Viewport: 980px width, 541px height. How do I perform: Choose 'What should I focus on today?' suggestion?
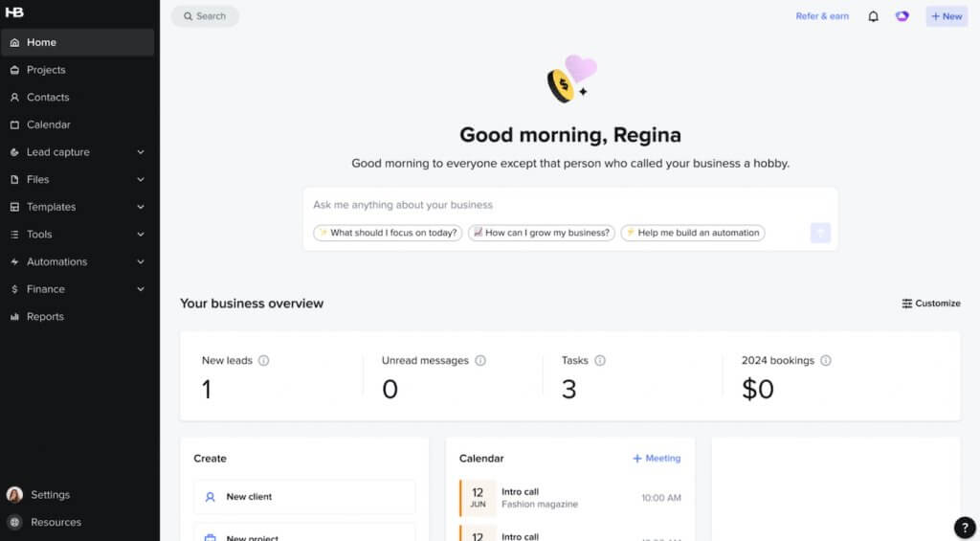(388, 233)
